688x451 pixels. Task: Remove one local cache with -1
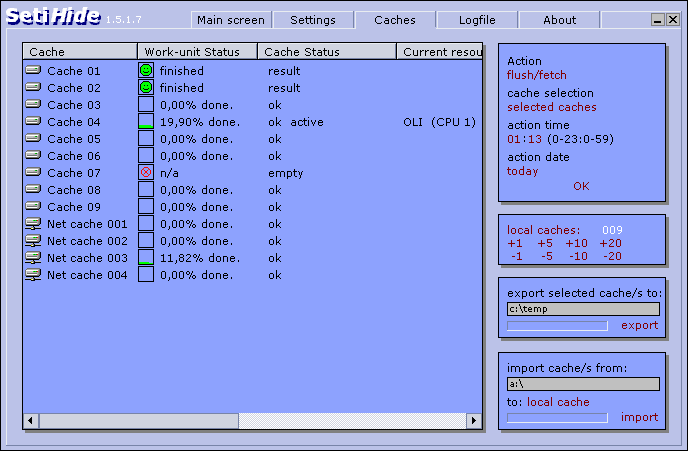[x=517, y=256]
